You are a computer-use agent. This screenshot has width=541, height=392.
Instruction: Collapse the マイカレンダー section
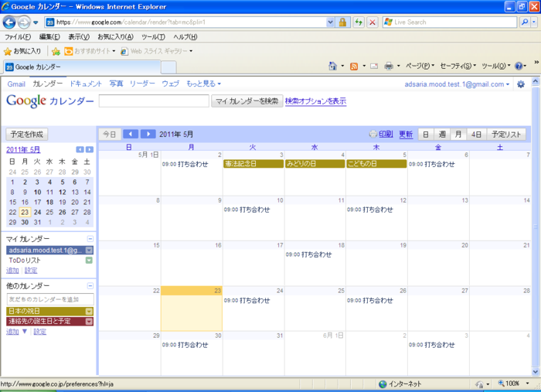point(90,239)
